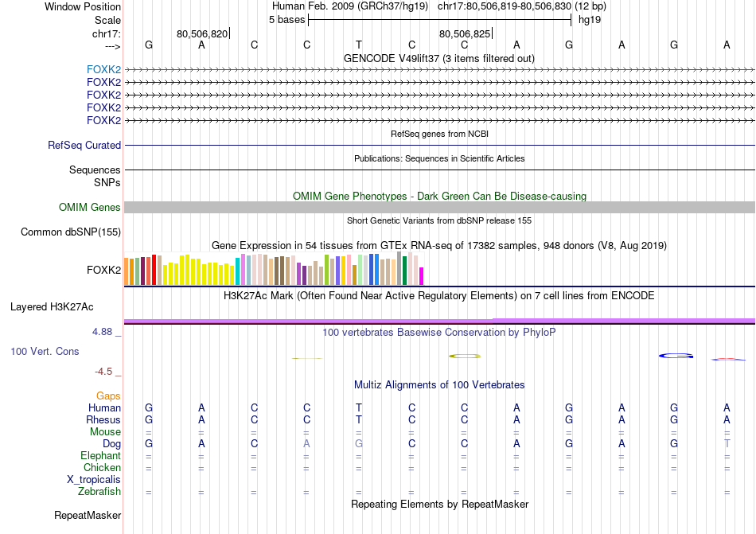This screenshot has width=756, height=534.
Task: Click the SNPs track label
Action: pos(107,183)
